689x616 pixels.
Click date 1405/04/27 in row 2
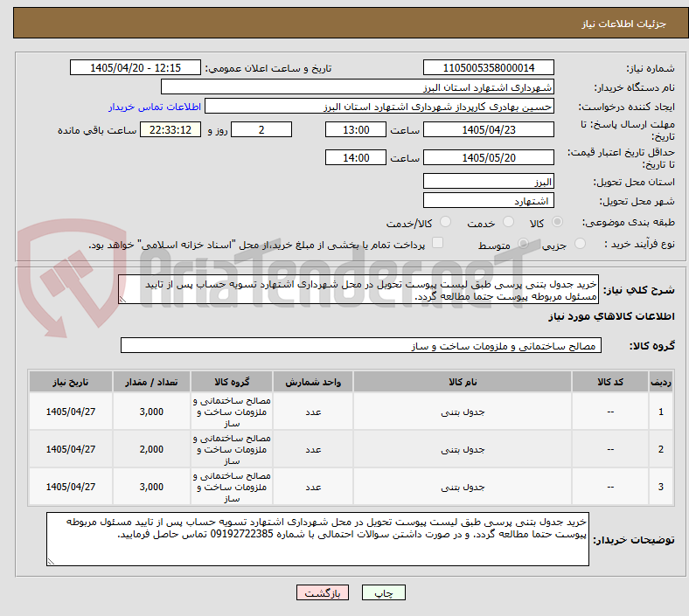(71, 450)
